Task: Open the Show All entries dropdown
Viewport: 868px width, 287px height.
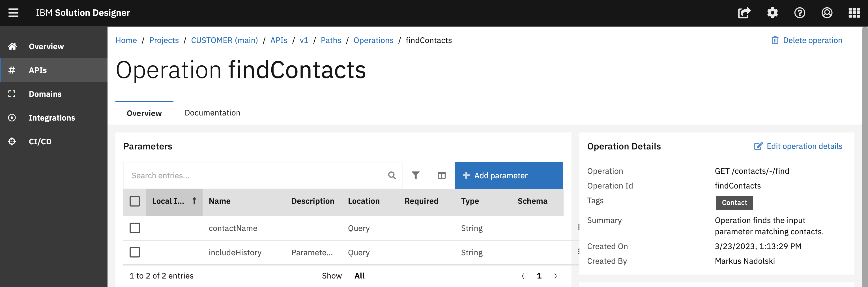Action: [359, 276]
